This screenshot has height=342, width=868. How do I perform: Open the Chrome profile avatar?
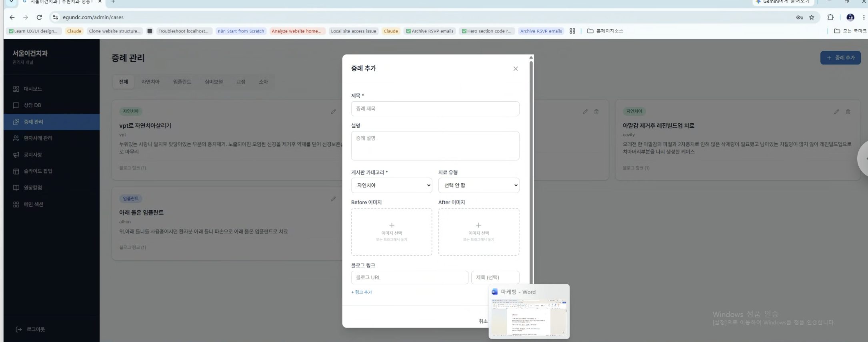click(x=850, y=17)
